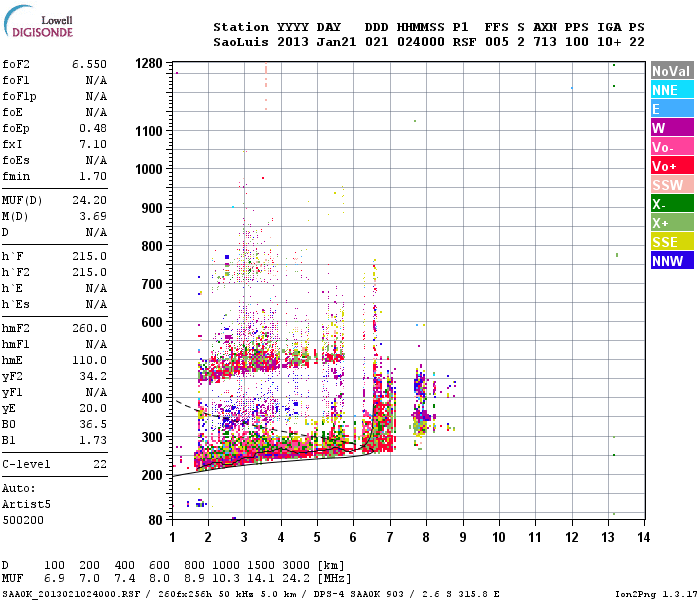Select the SSW salmon legend swatch

pos(672,185)
